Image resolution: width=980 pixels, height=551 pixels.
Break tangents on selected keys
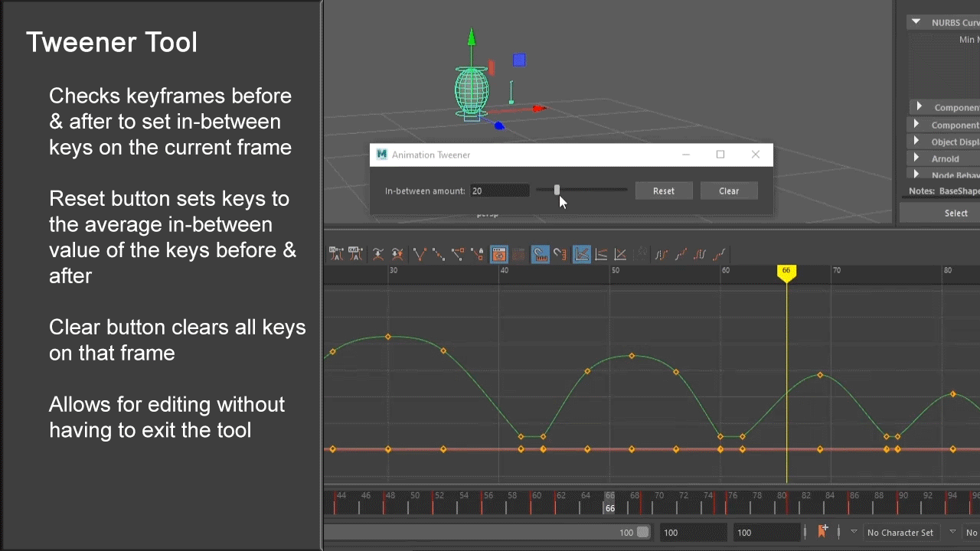pyautogui.click(x=420, y=254)
